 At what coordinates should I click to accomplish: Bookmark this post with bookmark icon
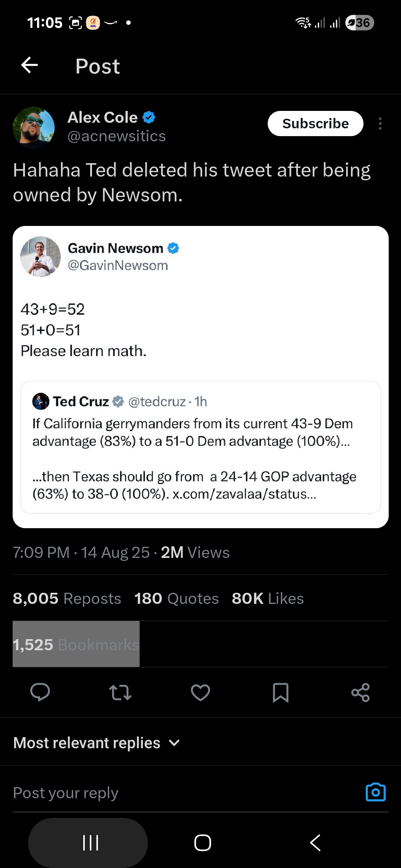tap(281, 692)
